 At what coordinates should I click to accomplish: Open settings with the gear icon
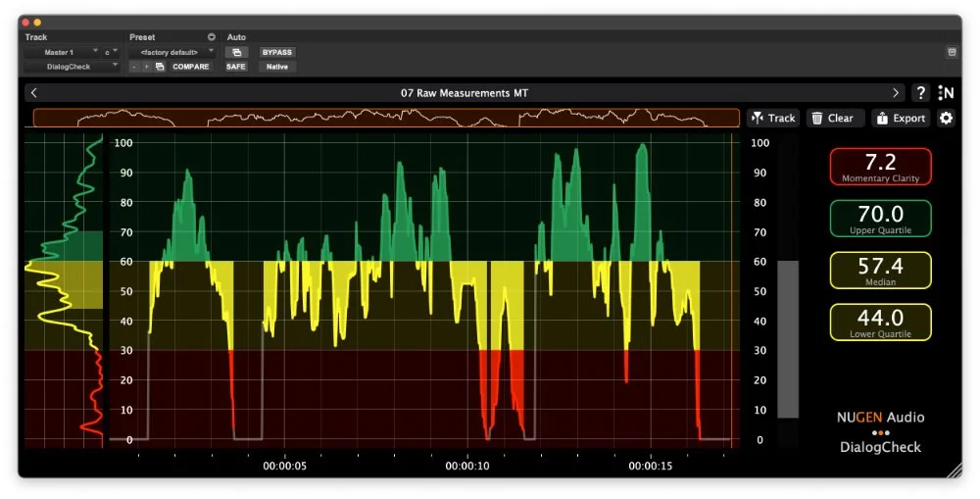(947, 118)
